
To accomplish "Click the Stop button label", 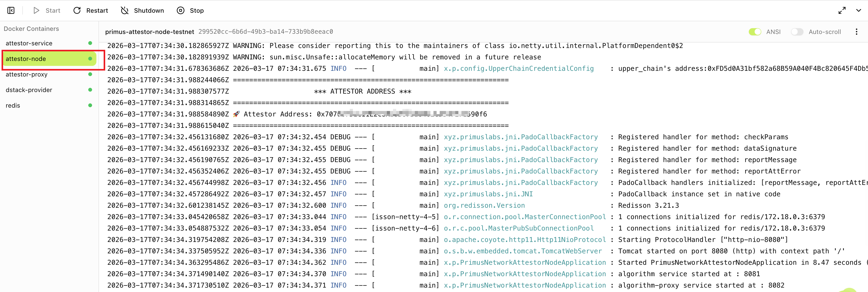I will [197, 10].
